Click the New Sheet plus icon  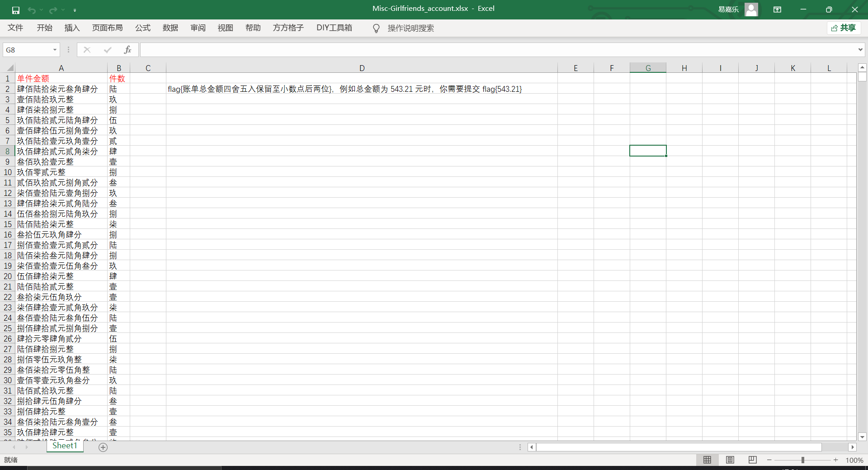103,447
